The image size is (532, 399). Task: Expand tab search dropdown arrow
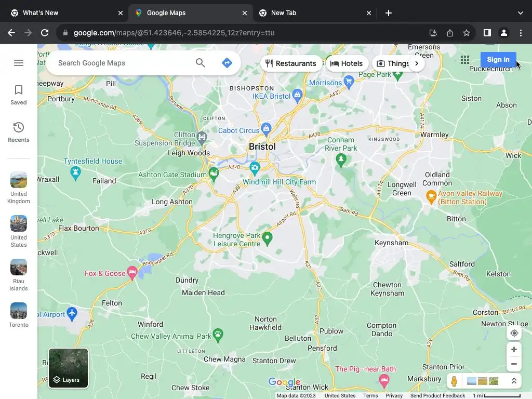(521, 13)
